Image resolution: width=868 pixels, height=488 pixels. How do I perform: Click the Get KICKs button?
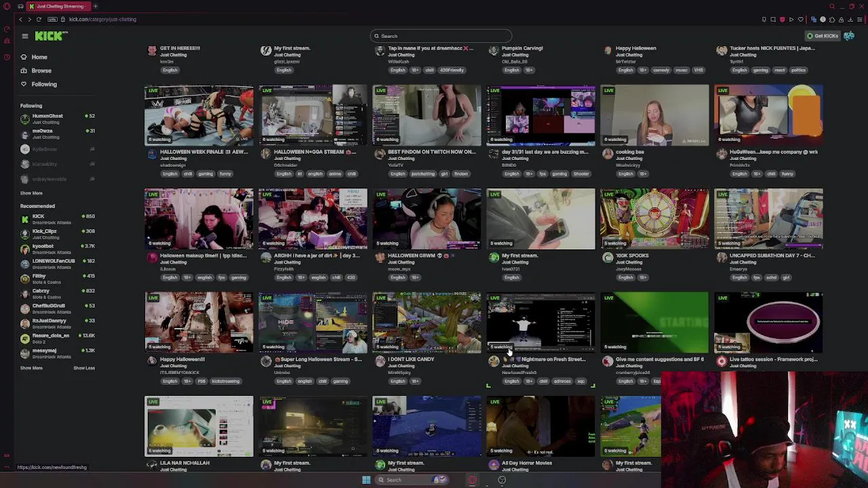822,36
